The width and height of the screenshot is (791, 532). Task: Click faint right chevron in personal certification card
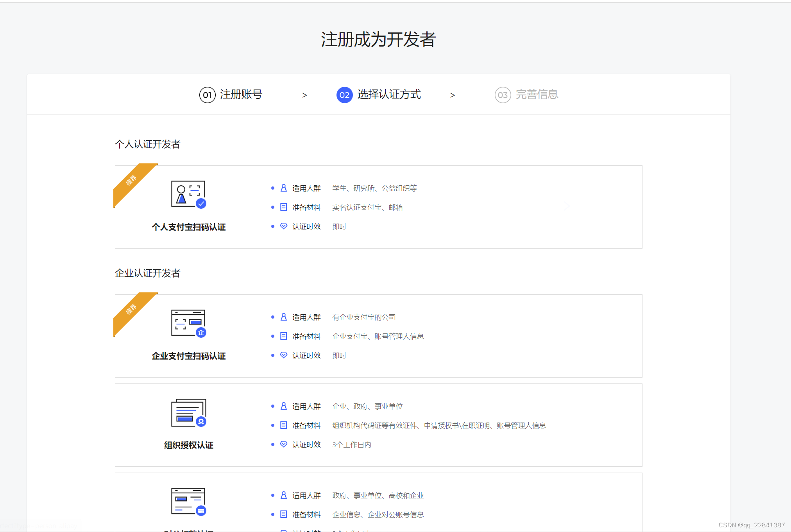[x=567, y=206]
